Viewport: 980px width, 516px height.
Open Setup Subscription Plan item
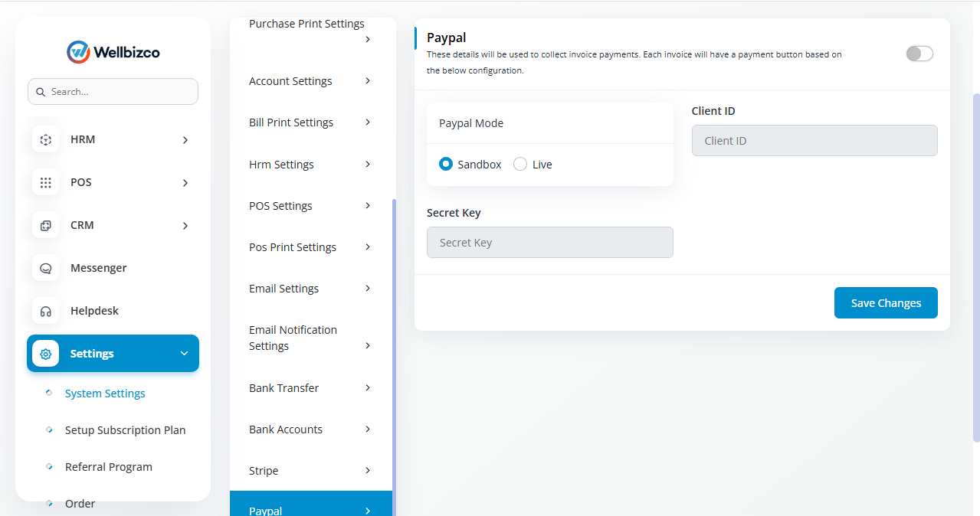[x=125, y=430]
